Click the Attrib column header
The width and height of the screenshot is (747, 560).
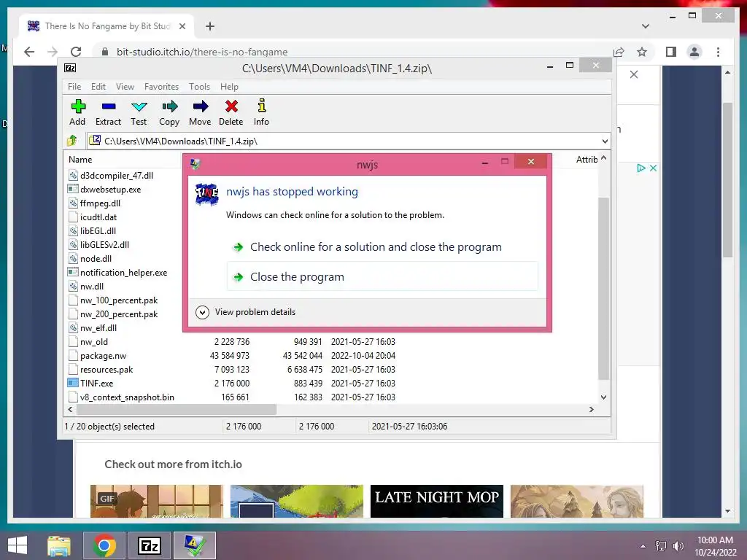pyautogui.click(x=587, y=160)
